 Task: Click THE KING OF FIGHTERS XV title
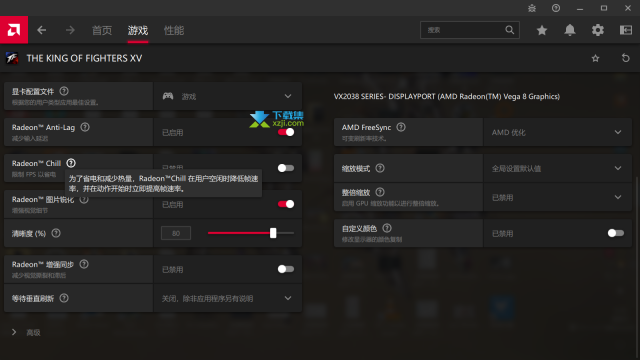[84, 58]
